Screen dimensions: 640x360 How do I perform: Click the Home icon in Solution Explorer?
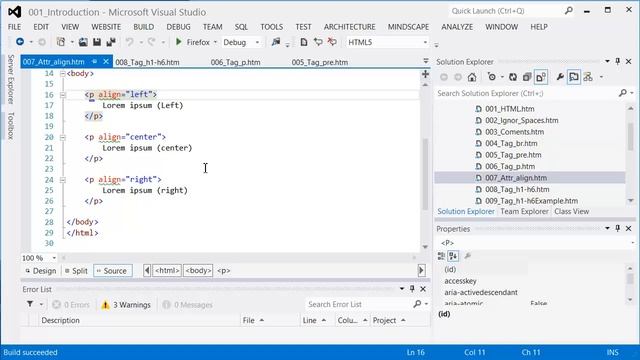click(x=472, y=77)
